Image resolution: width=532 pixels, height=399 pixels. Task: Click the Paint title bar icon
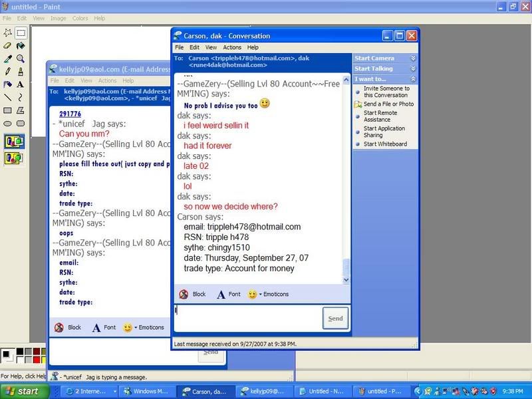coord(5,7)
